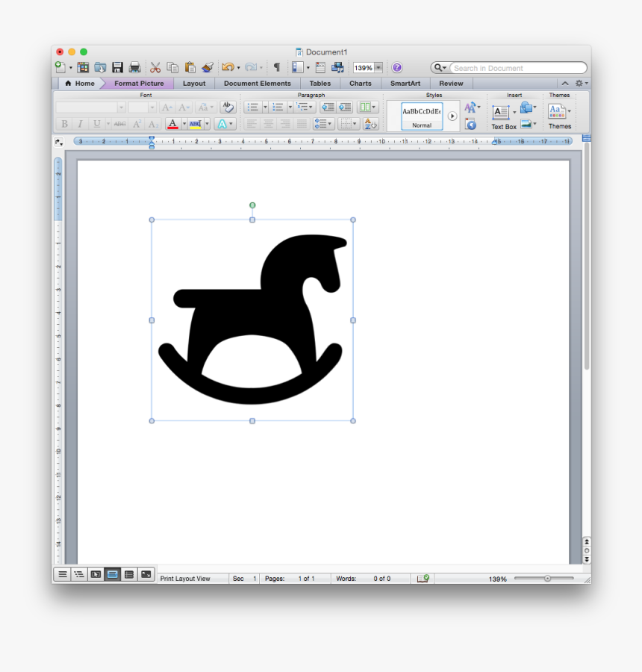Toggle italic formatting
Viewport: 642px width, 672px height.
[80, 124]
